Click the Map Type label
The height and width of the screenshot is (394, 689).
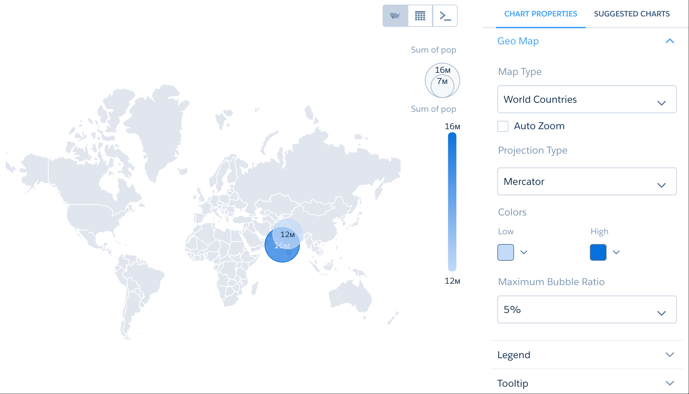(520, 72)
